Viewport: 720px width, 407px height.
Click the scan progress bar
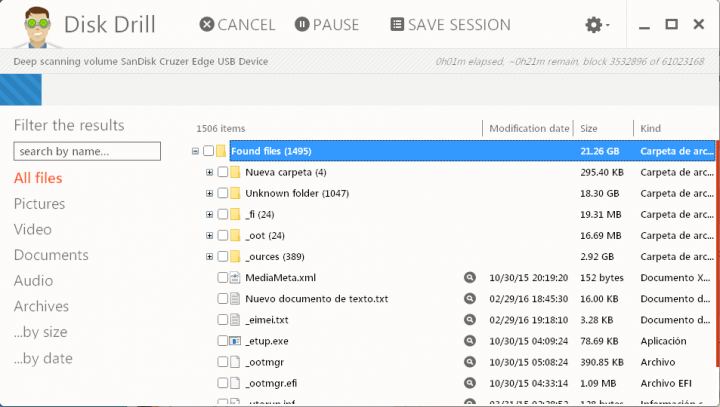point(360,90)
